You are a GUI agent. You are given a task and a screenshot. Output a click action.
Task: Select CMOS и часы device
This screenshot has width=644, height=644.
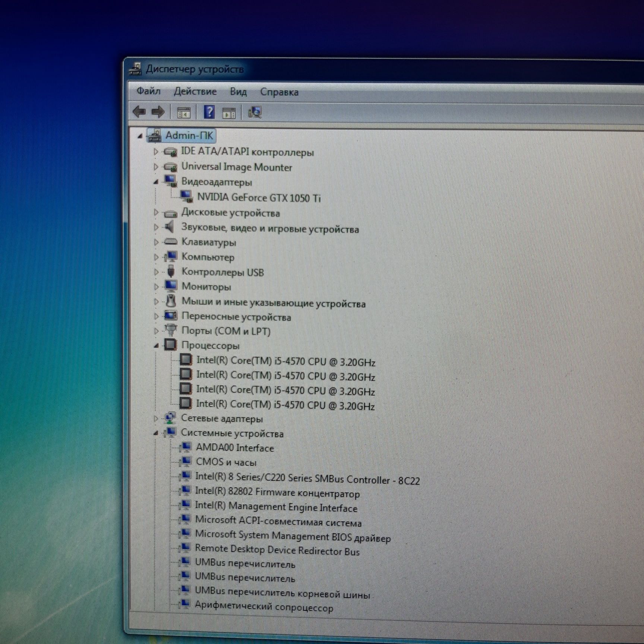(226, 462)
